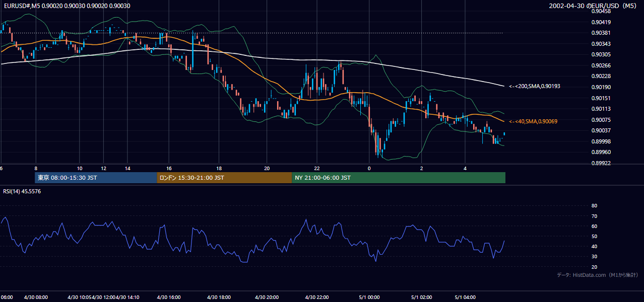
Task: Click price axis value 0.90037
Action: (x=601, y=130)
